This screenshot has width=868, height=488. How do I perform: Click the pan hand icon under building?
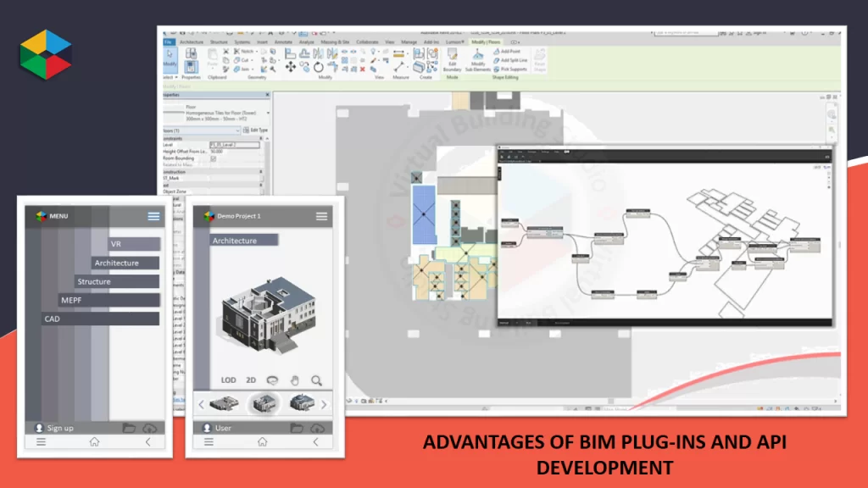point(295,380)
